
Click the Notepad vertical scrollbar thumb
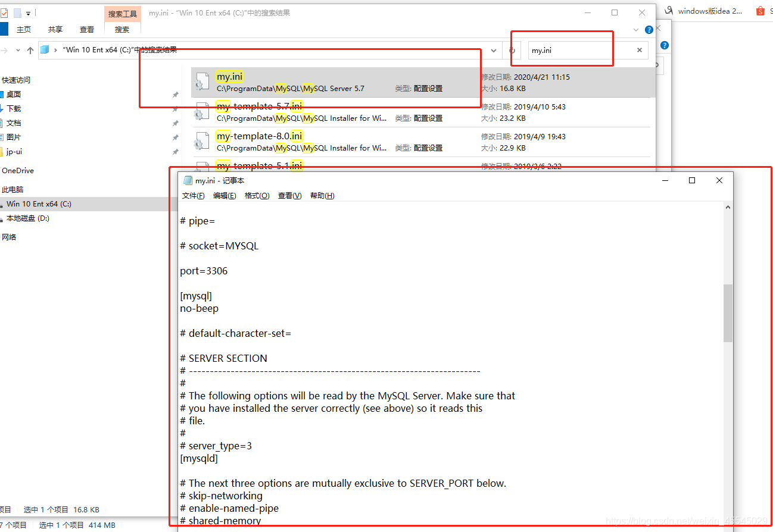pos(728,313)
